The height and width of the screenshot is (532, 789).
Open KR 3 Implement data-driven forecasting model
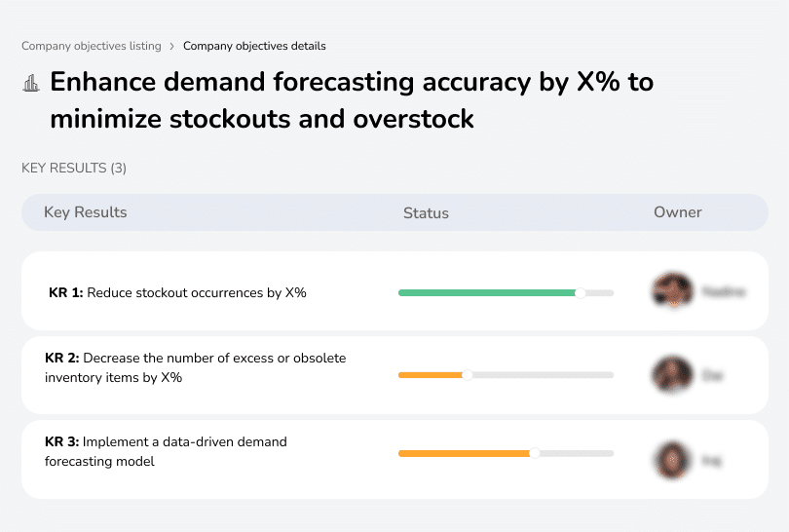[x=166, y=451]
